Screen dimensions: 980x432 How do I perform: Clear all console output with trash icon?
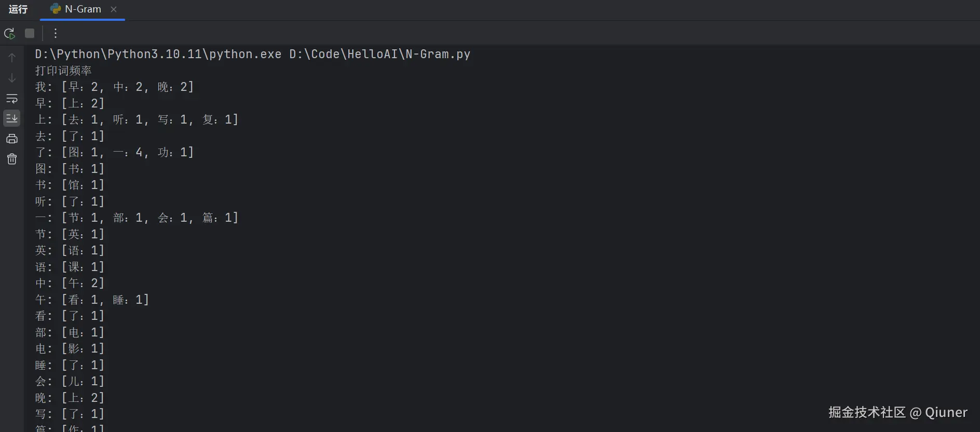tap(12, 159)
